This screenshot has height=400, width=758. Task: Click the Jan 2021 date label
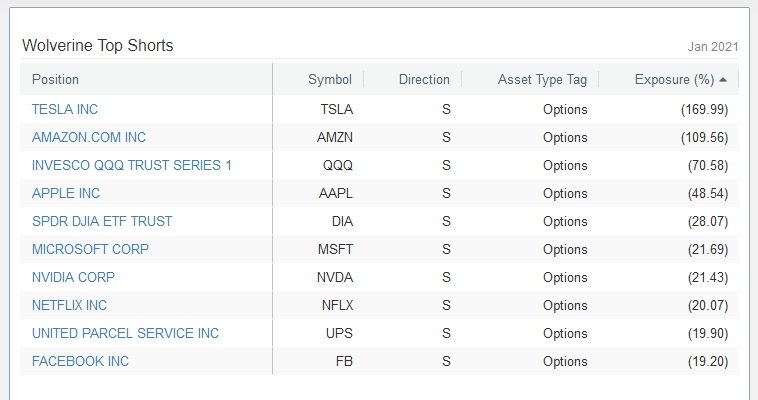(x=713, y=46)
